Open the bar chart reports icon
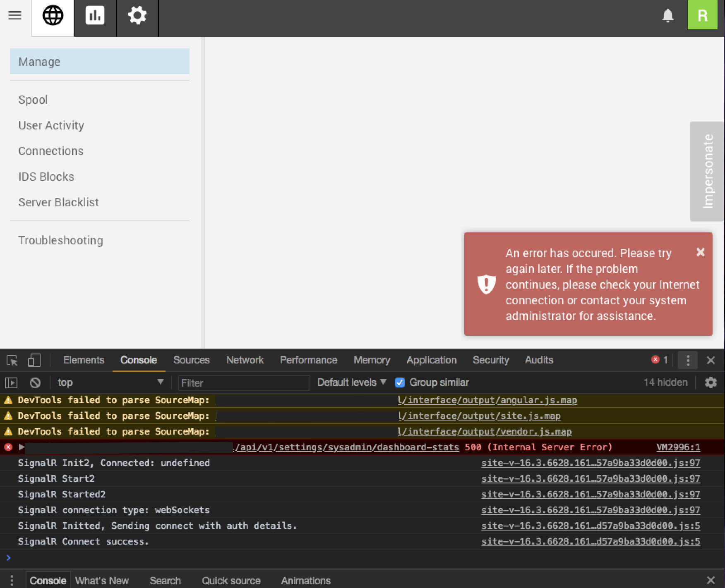Screen dimensions: 725x588 click(x=95, y=16)
